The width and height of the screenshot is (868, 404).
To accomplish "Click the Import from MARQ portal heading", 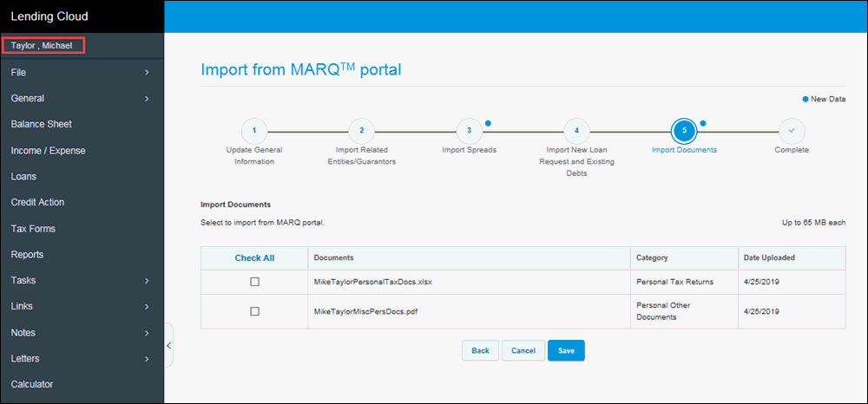I will coord(300,69).
